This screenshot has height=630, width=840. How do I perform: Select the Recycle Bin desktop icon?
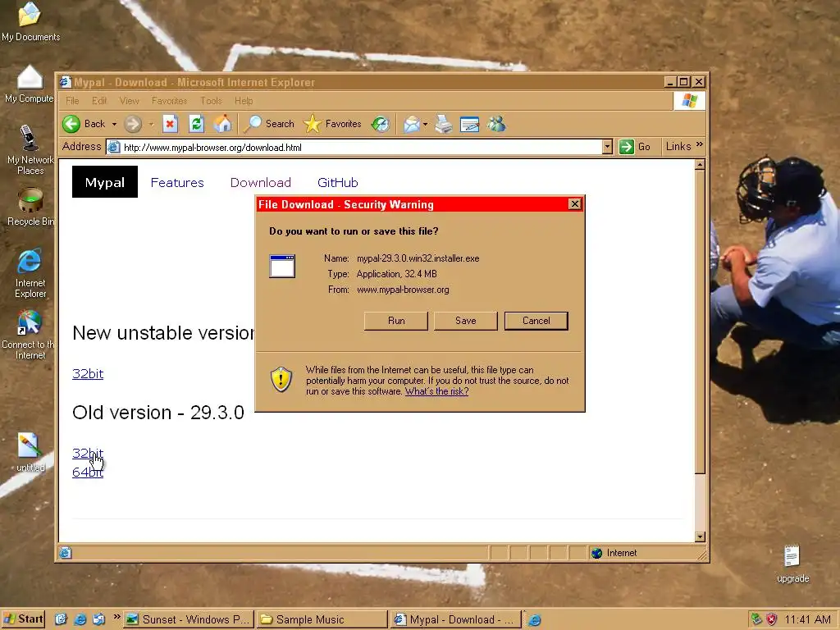[x=30, y=200]
